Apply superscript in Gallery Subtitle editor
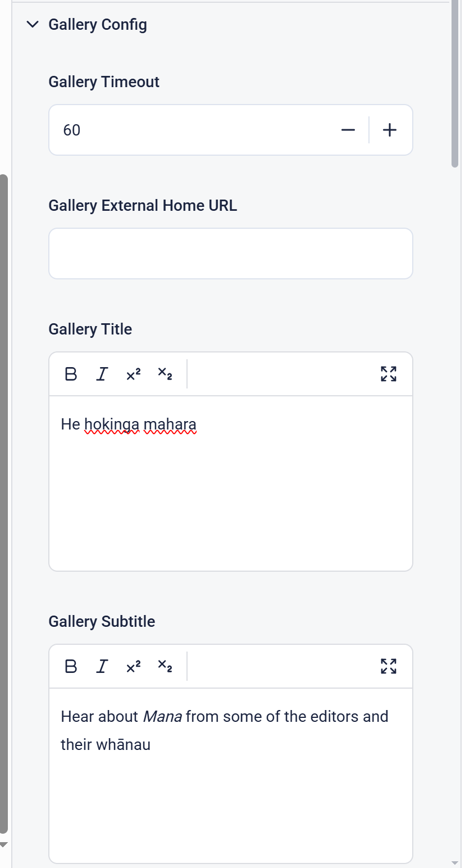The width and height of the screenshot is (465, 868). coord(133,667)
